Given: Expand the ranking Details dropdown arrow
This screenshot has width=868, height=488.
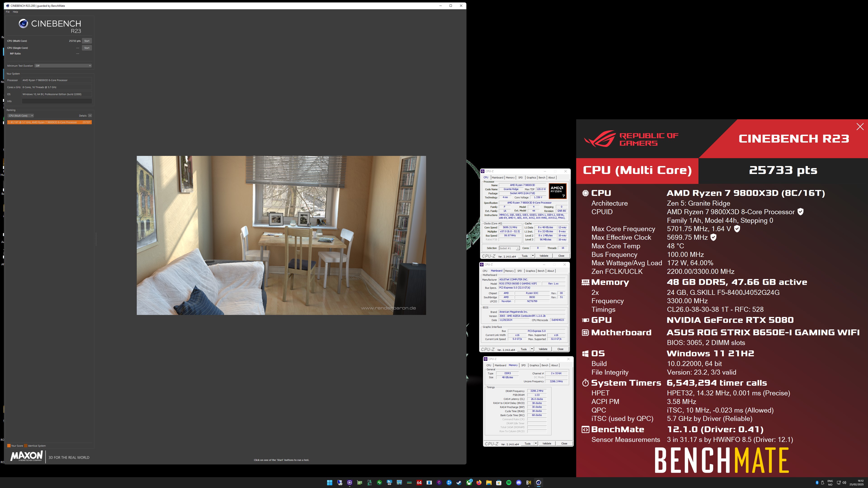Looking at the screenshot, I should tap(90, 115).
